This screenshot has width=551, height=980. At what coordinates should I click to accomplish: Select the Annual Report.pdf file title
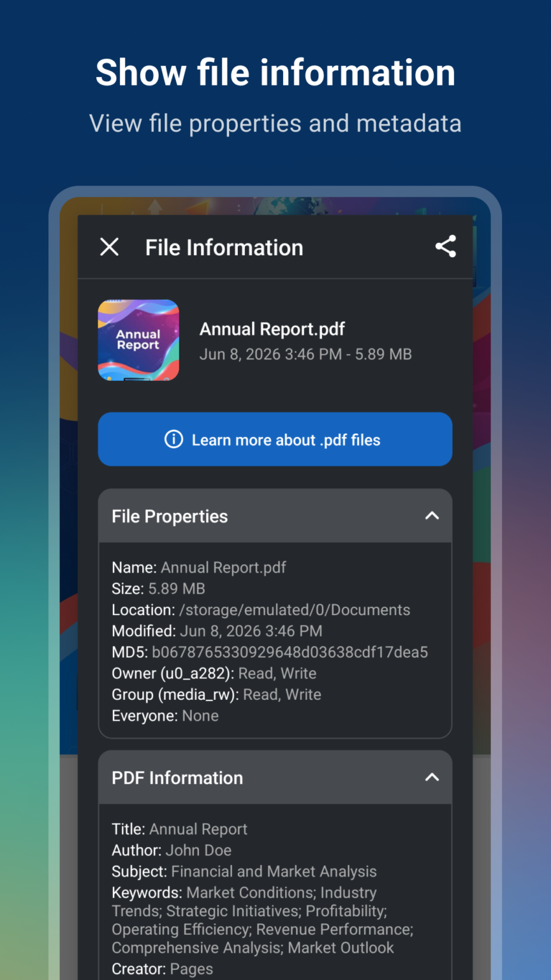pyautogui.click(x=272, y=329)
